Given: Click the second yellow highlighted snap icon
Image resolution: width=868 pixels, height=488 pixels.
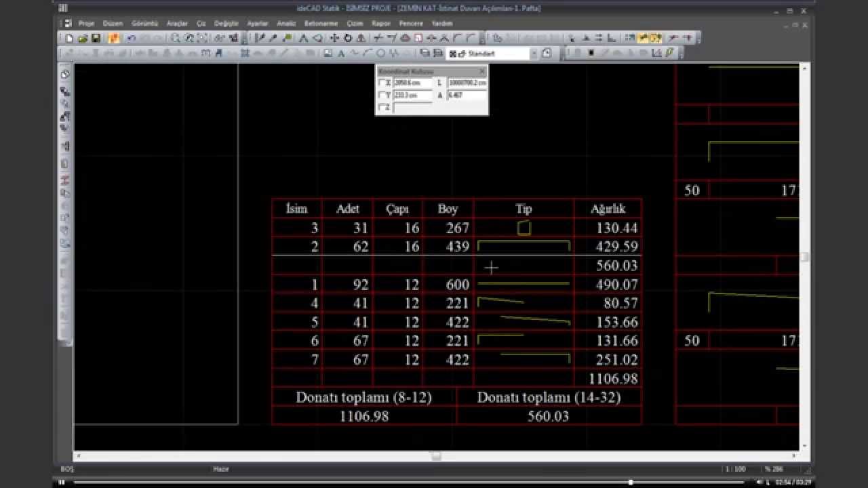Looking at the screenshot, I should [x=656, y=38].
